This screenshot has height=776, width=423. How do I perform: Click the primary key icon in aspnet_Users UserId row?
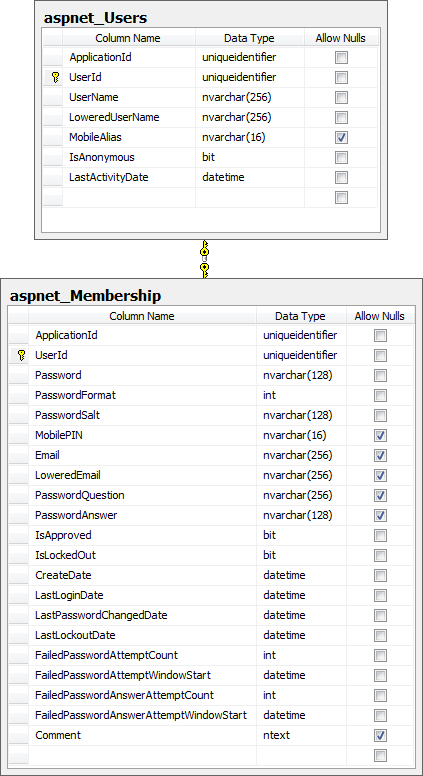point(55,77)
